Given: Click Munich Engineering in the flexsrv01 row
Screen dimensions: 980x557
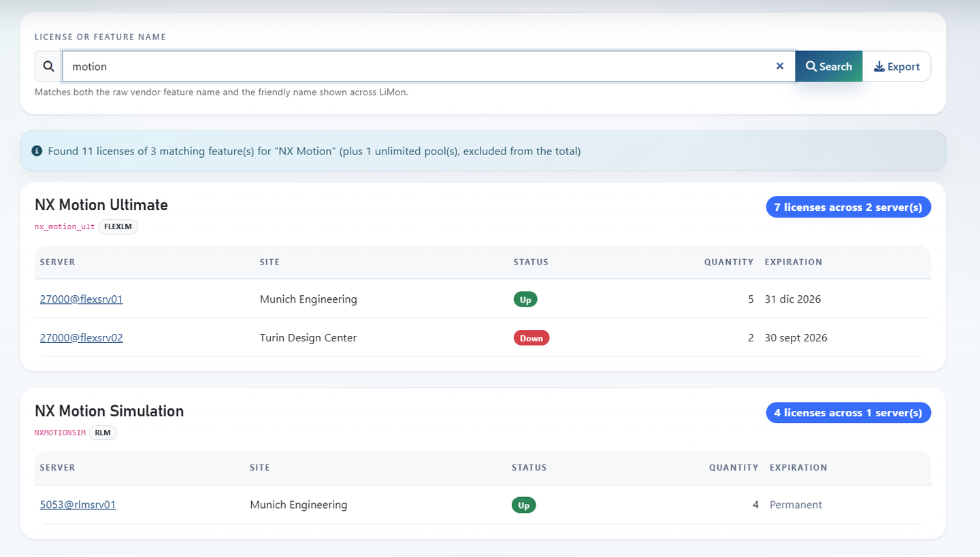Looking at the screenshot, I should coord(308,299).
